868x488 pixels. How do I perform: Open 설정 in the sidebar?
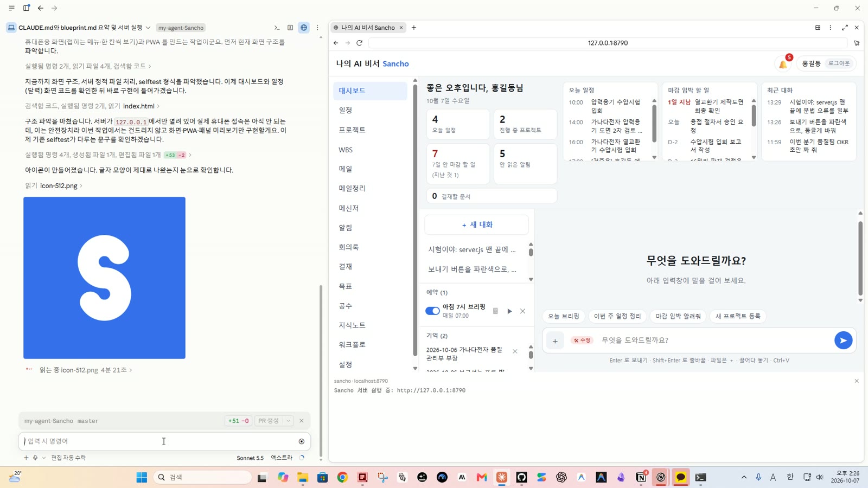tap(370, 364)
